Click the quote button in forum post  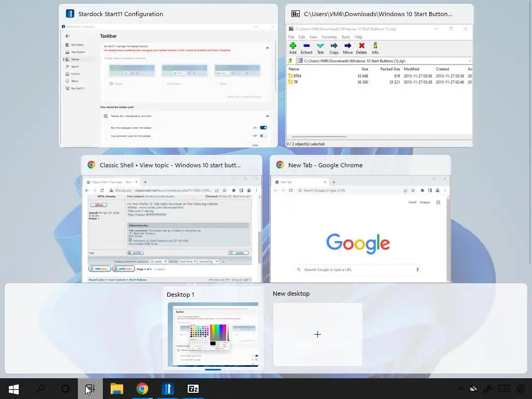238,253
